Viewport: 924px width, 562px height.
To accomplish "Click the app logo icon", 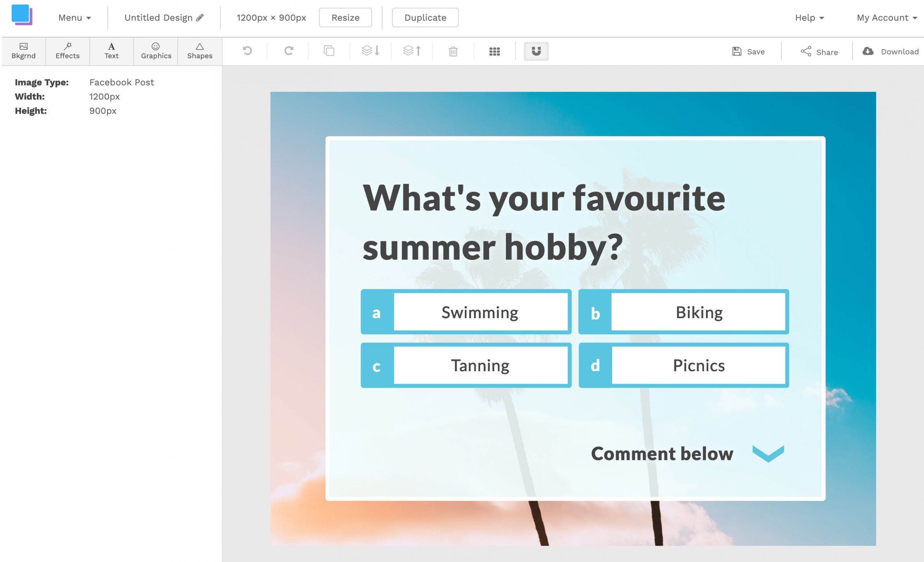I will (x=22, y=15).
